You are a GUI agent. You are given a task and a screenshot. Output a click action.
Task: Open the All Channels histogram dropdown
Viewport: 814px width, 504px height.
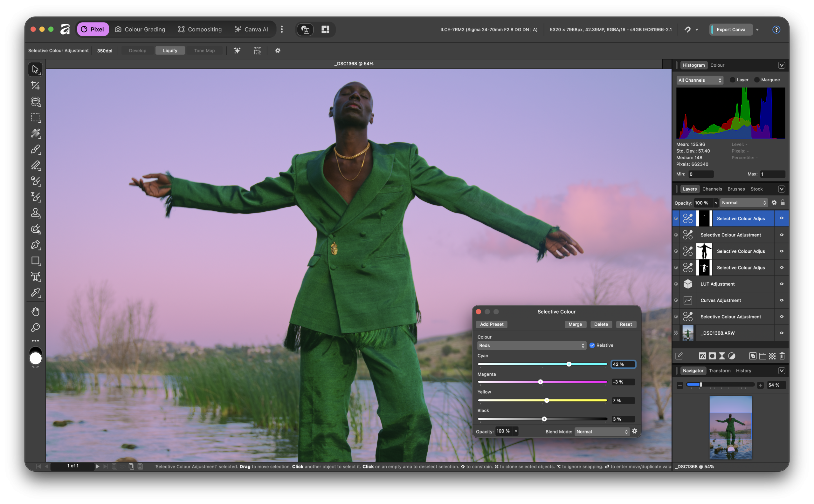700,80
